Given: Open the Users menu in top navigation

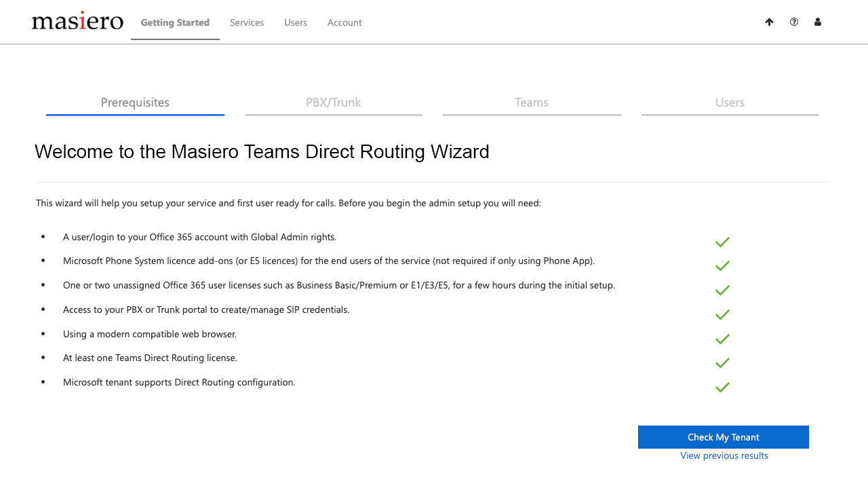Looking at the screenshot, I should point(296,22).
